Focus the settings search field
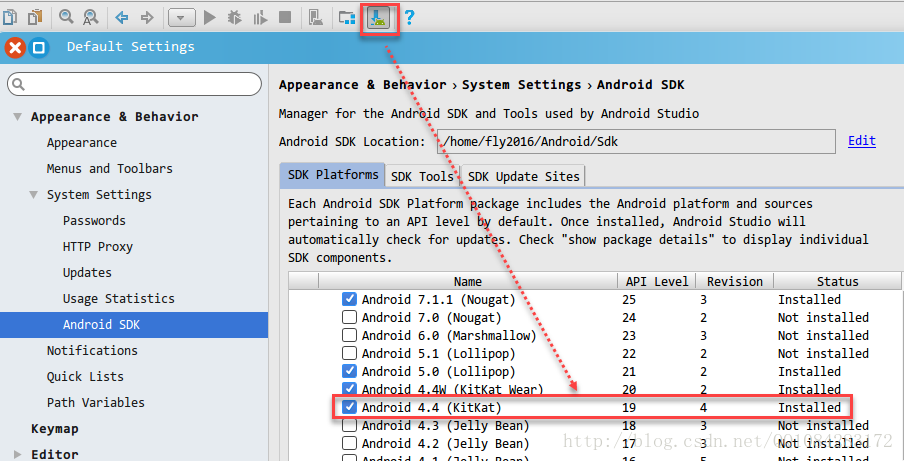 (x=134, y=84)
